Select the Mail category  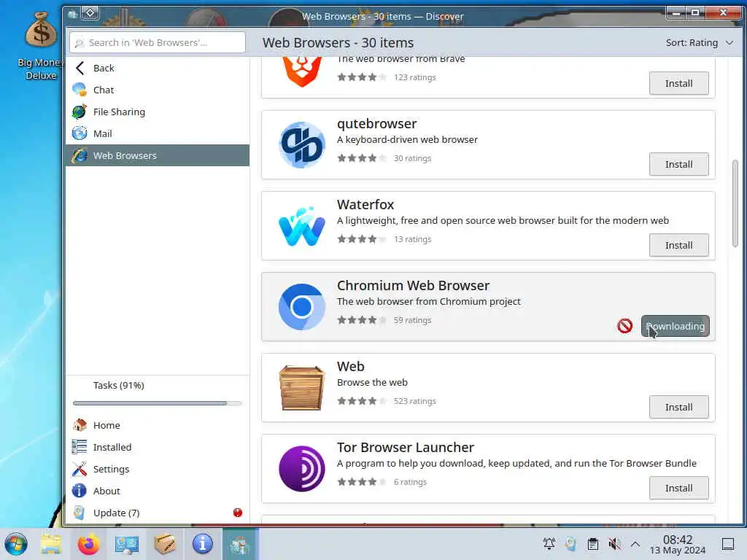pyautogui.click(x=158, y=133)
